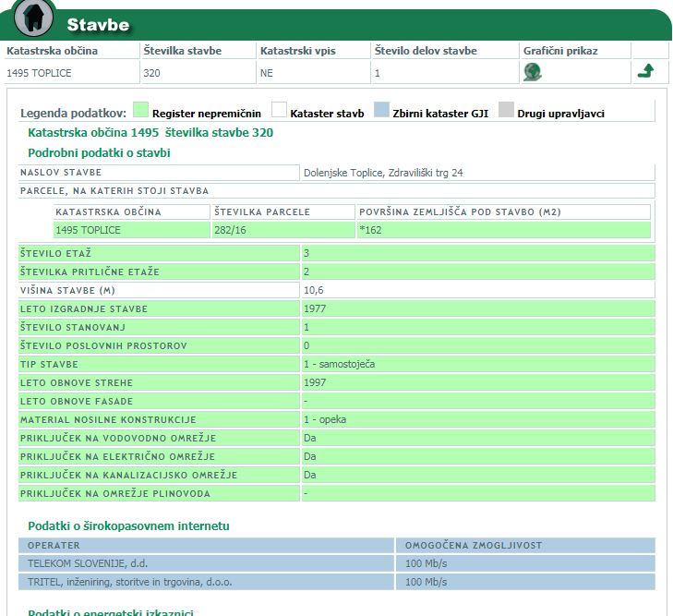Click the Grafični prikaz column header
673x616 pixels.
(x=560, y=51)
